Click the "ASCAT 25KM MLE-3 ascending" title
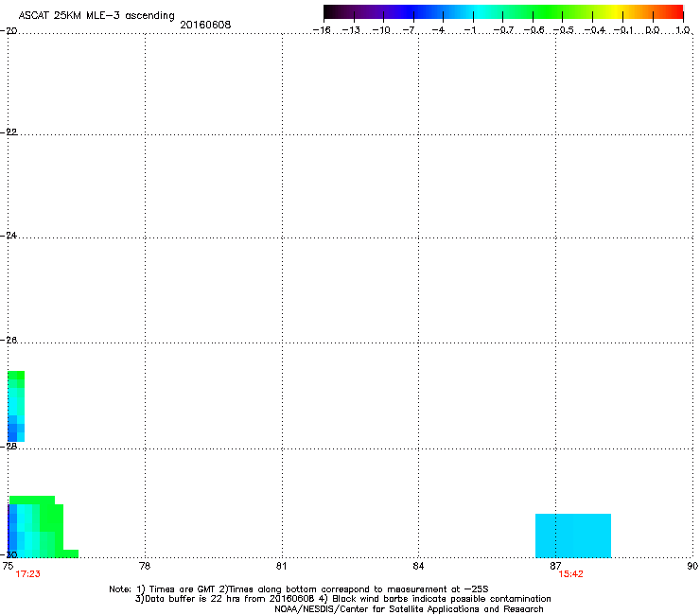This screenshot has width=700, height=615. point(96,16)
